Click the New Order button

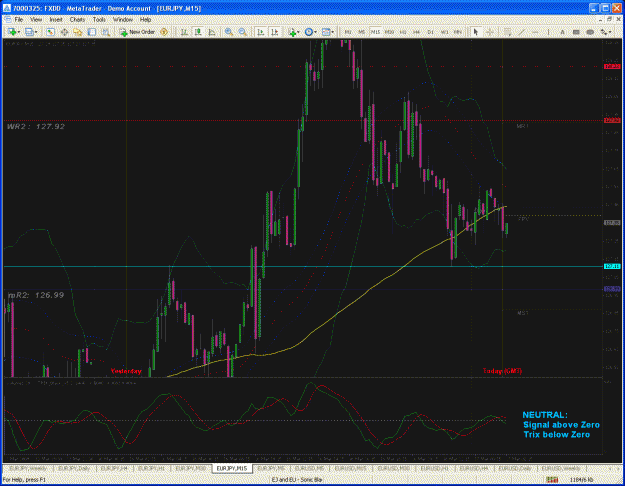[137, 32]
